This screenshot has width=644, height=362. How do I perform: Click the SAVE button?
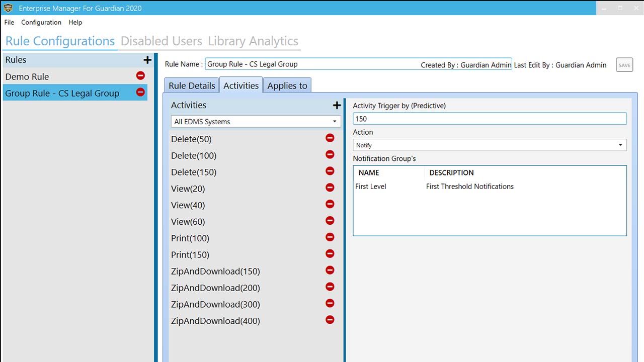[x=624, y=65]
